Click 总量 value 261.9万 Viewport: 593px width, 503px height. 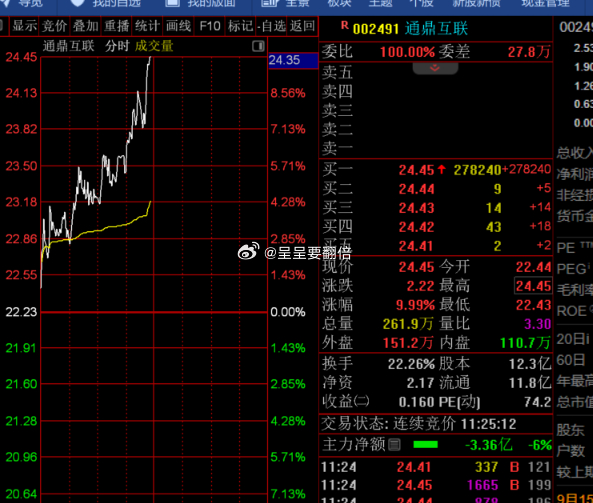[x=408, y=324]
